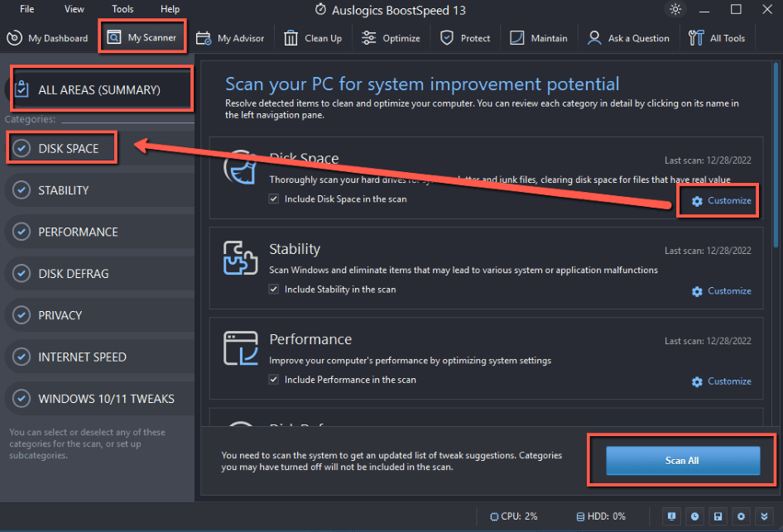Screen dimensions: 783x532
Task: Uncheck Include Stability in the scan
Action: click(274, 289)
